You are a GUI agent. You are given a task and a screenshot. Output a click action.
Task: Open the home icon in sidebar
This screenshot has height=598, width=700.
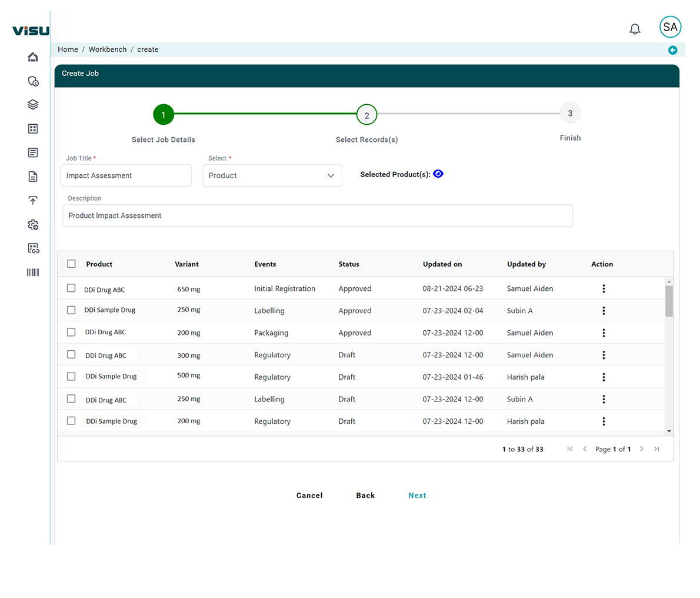(x=33, y=57)
